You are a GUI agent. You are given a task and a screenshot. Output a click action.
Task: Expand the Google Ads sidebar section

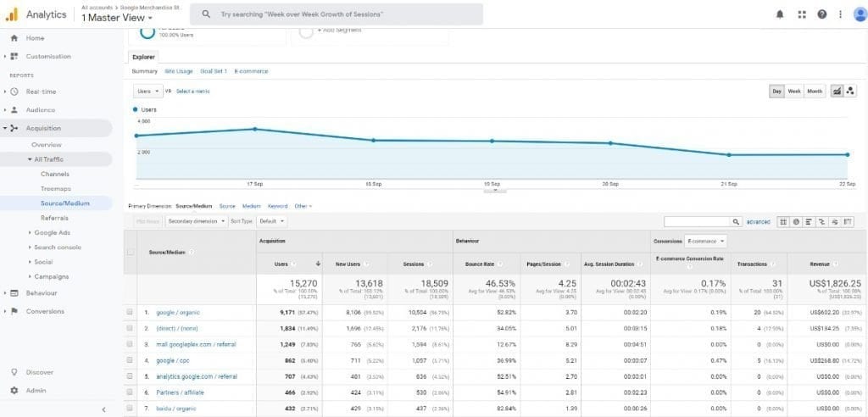(50, 232)
